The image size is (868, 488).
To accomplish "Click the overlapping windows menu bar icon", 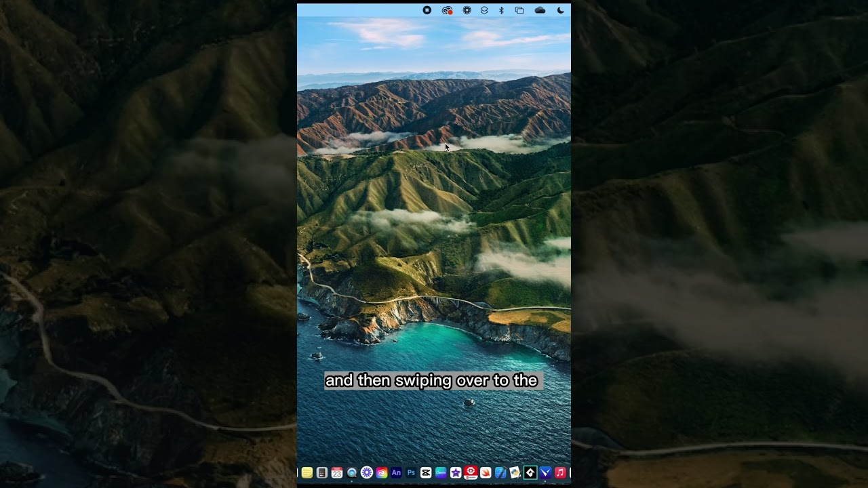I will click(x=519, y=10).
